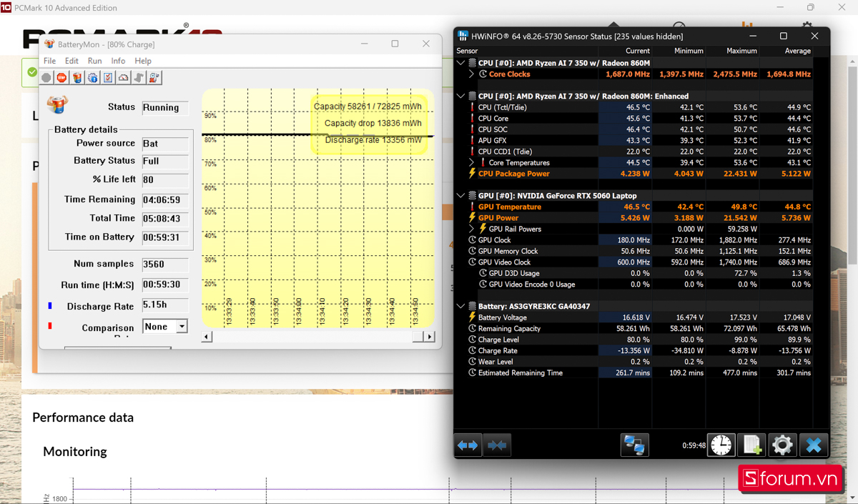This screenshot has height=504, width=858.
Task: Select the Wear Level row
Action: 641,362
